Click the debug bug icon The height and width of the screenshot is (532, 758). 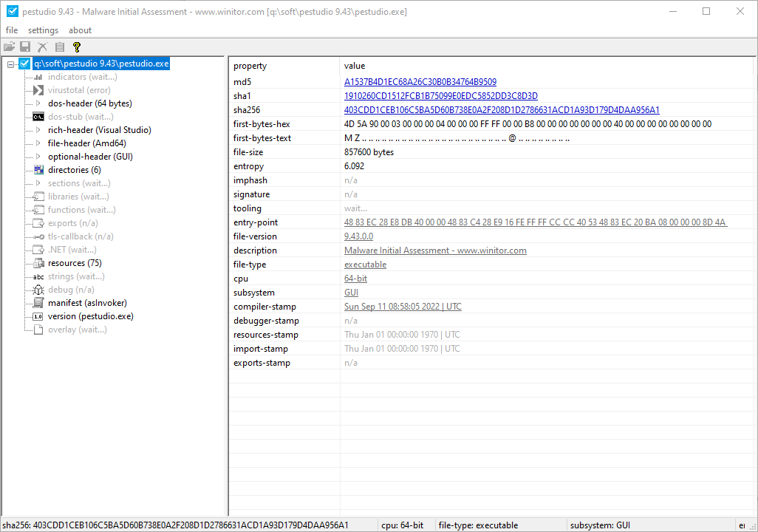click(x=38, y=290)
